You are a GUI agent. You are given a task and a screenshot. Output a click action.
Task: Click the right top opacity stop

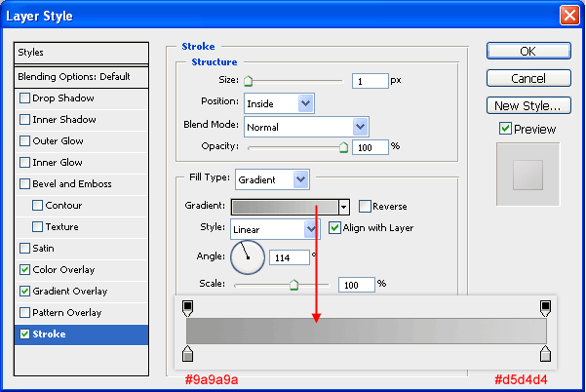tap(545, 308)
